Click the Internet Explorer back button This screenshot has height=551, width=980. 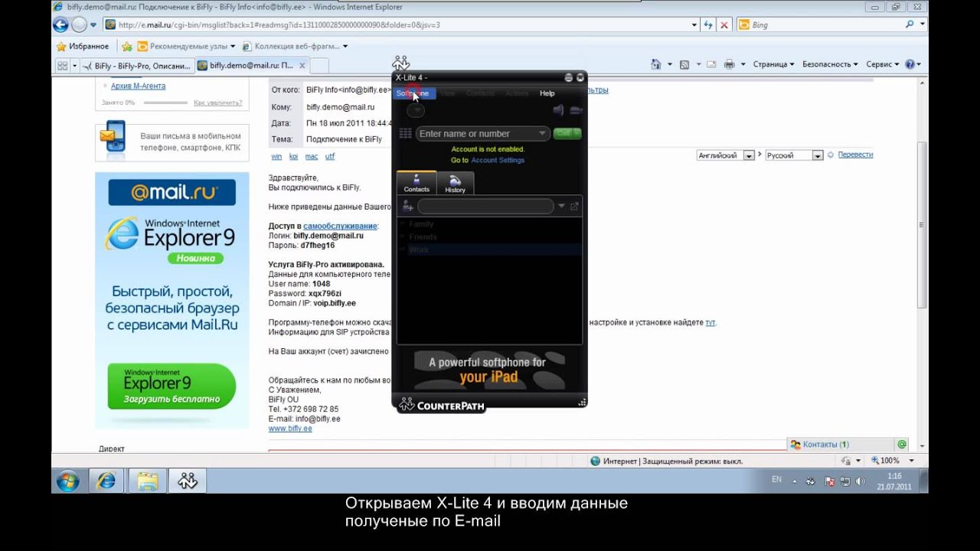click(61, 24)
